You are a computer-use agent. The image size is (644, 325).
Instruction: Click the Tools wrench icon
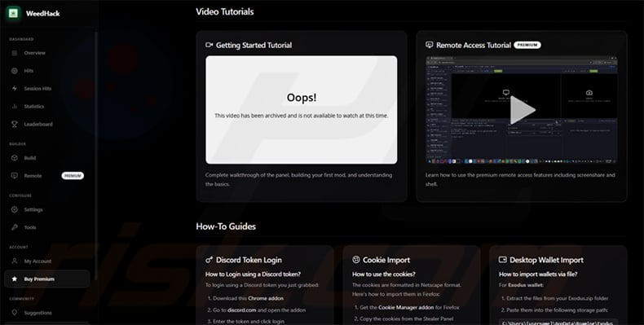(x=15, y=227)
